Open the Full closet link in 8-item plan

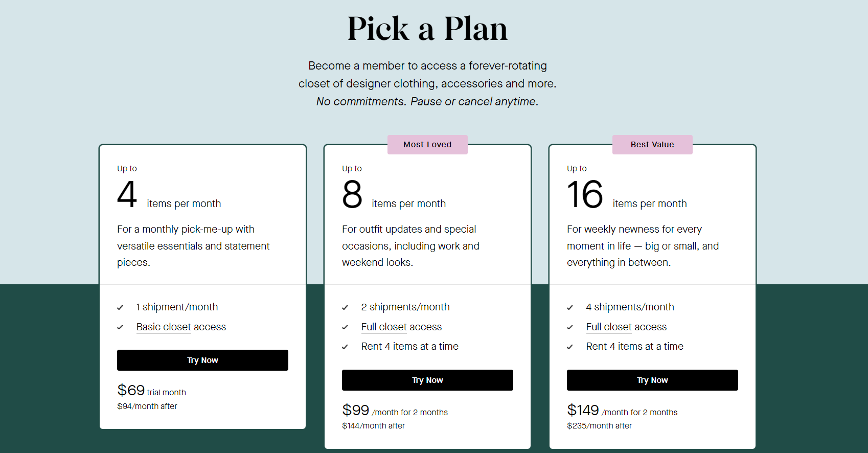pyautogui.click(x=384, y=327)
